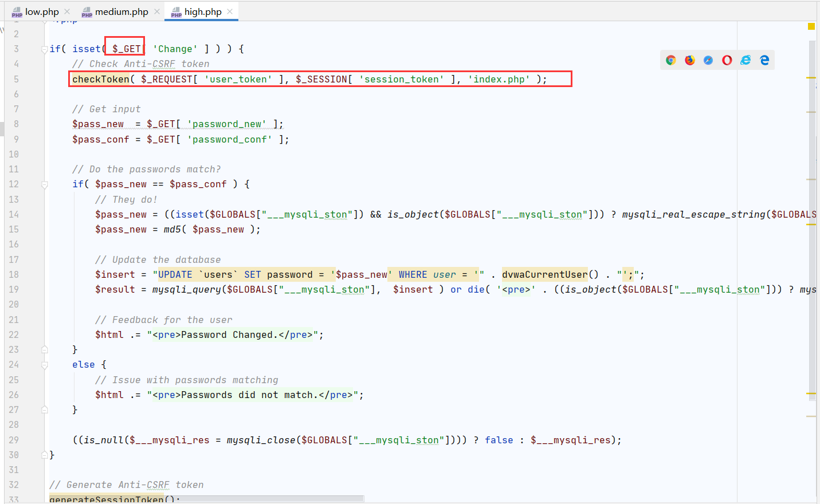Click '// Generate Anti-CSRF token' comment
The height and width of the screenshot is (504, 820).
[127, 485]
